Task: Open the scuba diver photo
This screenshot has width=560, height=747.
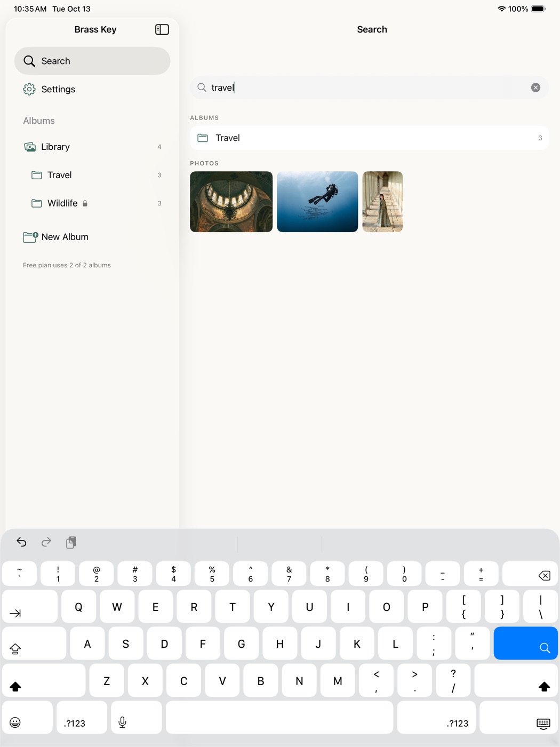Action: tap(317, 202)
